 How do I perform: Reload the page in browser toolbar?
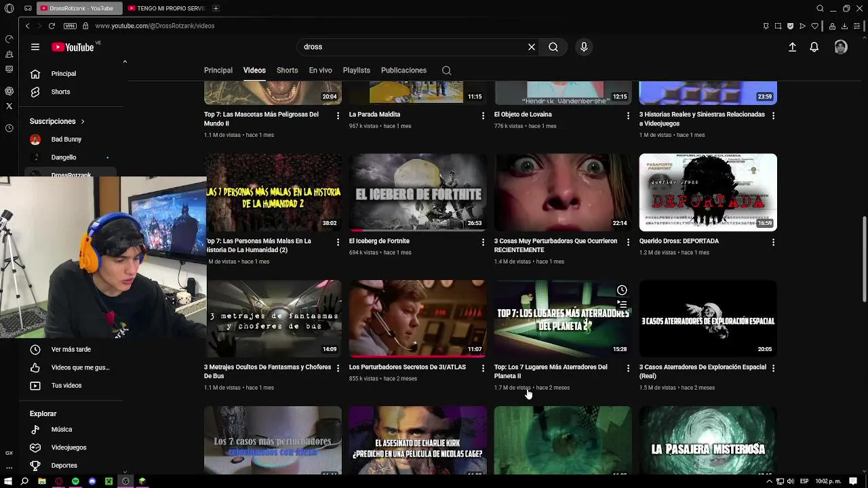coord(52,26)
